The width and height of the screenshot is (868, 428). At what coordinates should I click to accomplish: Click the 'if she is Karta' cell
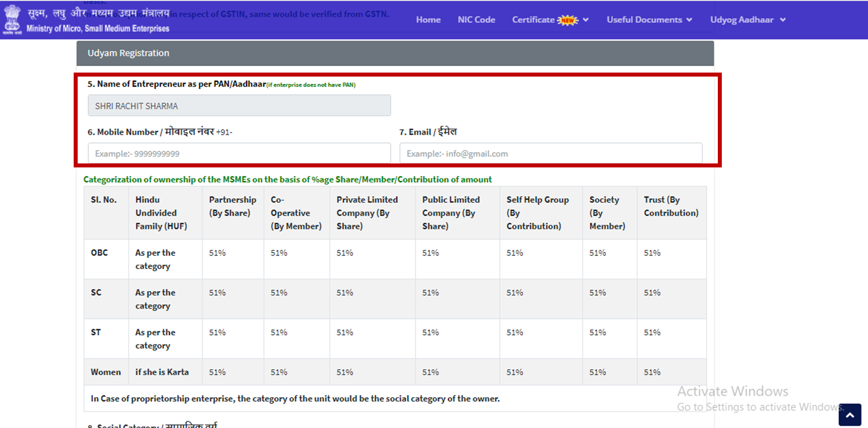click(162, 372)
